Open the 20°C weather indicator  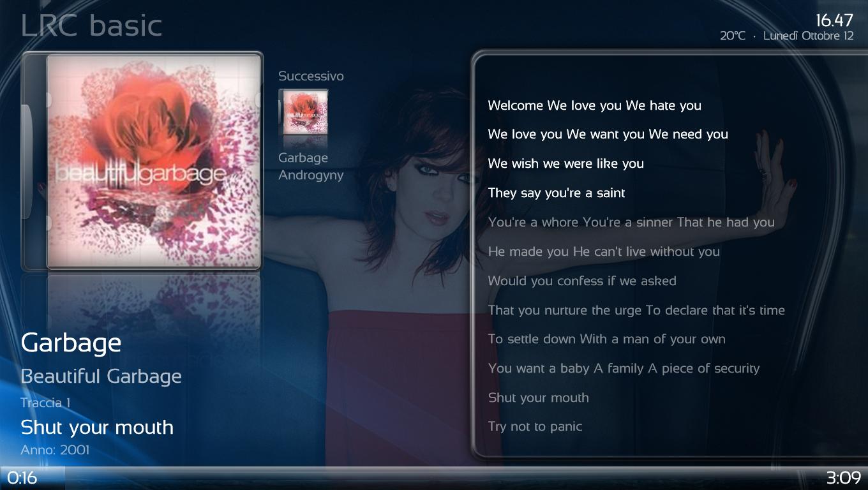(x=732, y=36)
